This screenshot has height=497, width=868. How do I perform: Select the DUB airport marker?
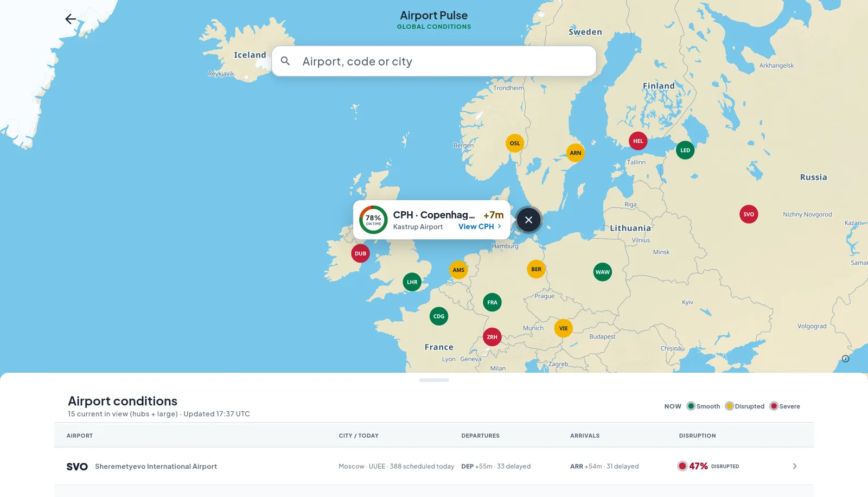(x=360, y=253)
